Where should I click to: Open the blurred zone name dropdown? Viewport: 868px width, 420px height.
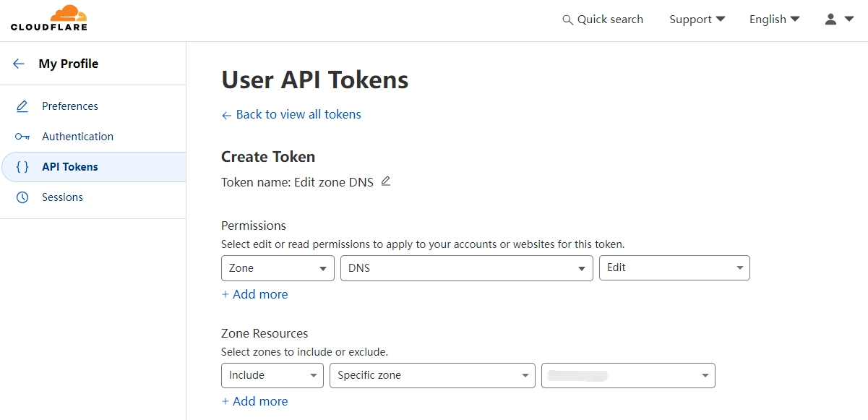tap(628, 375)
